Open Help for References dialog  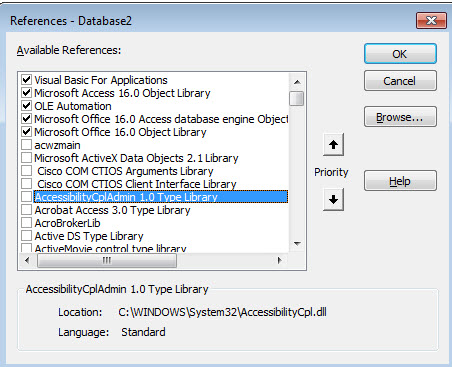(400, 181)
